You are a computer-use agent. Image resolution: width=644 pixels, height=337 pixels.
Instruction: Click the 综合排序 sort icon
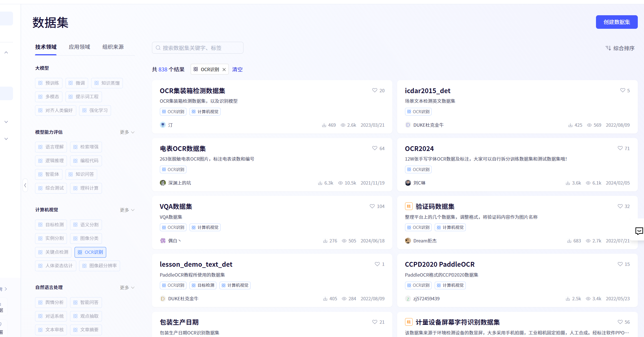608,48
